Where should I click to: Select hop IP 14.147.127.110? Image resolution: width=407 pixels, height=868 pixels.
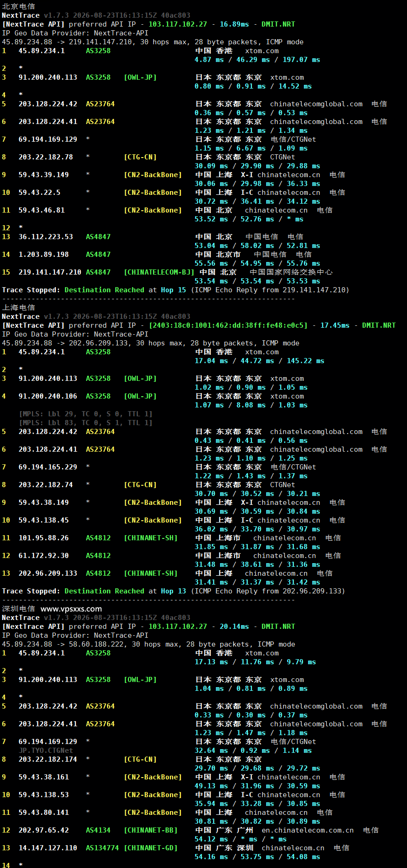(x=48, y=848)
